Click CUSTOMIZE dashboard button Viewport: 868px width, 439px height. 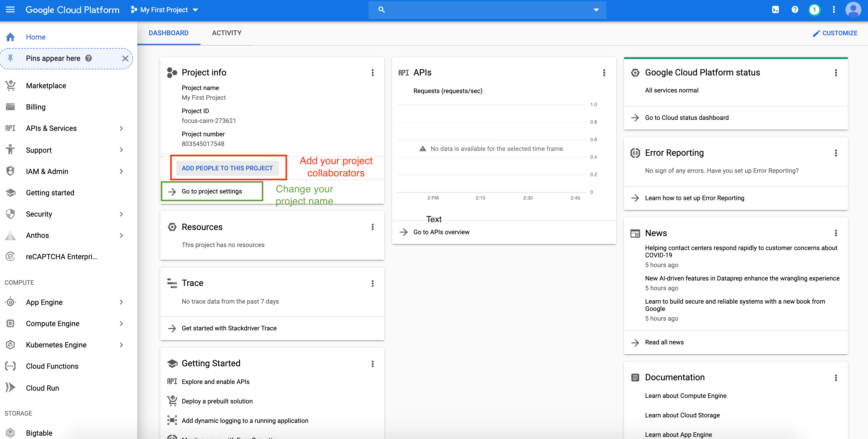click(x=835, y=33)
